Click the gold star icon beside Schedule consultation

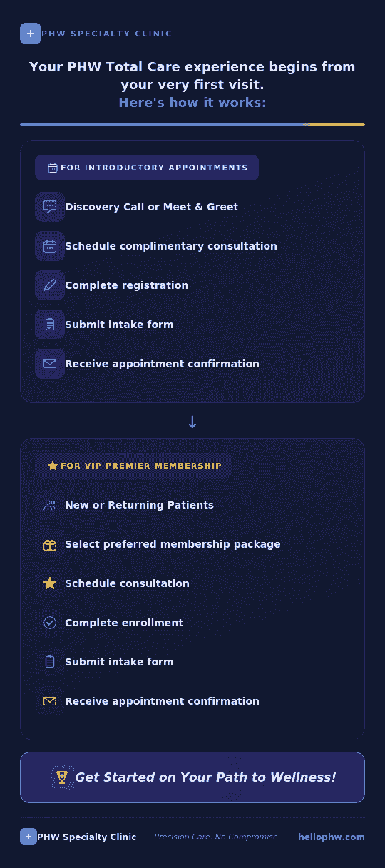[x=50, y=583]
